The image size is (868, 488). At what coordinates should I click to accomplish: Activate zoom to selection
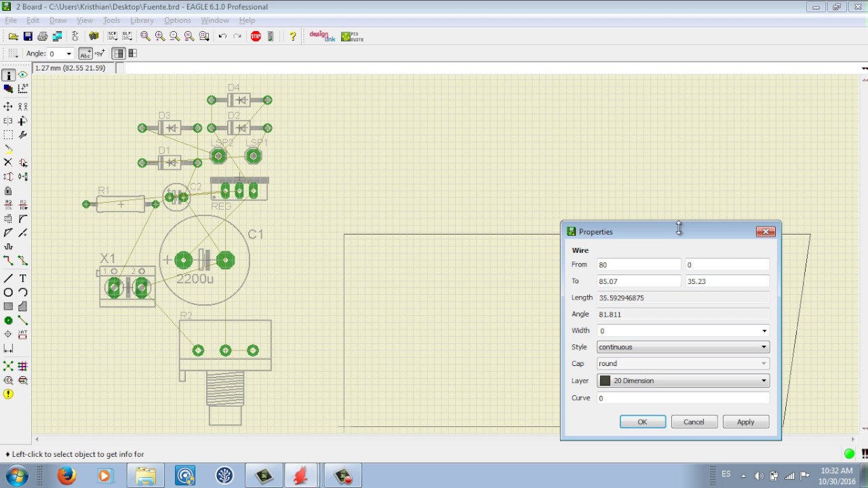coord(204,36)
